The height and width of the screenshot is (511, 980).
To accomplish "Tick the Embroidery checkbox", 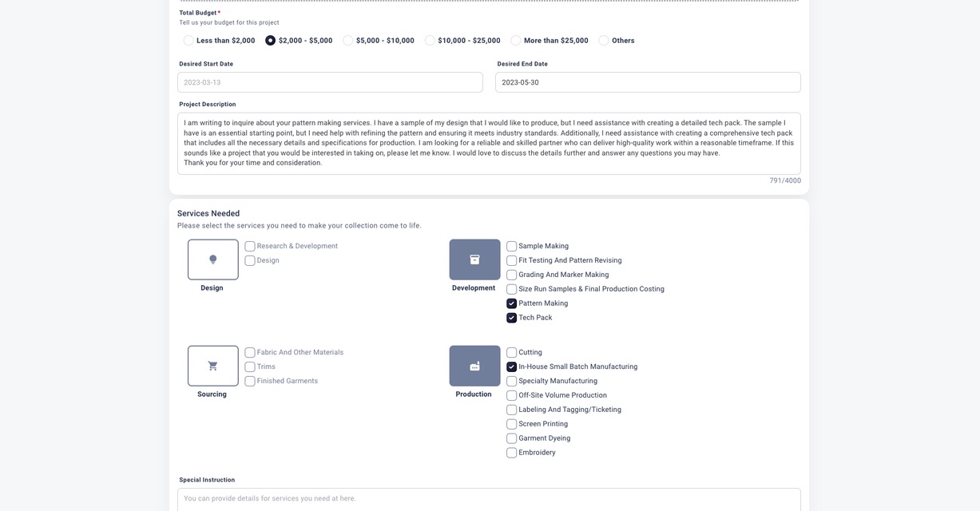I will pyautogui.click(x=512, y=453).
